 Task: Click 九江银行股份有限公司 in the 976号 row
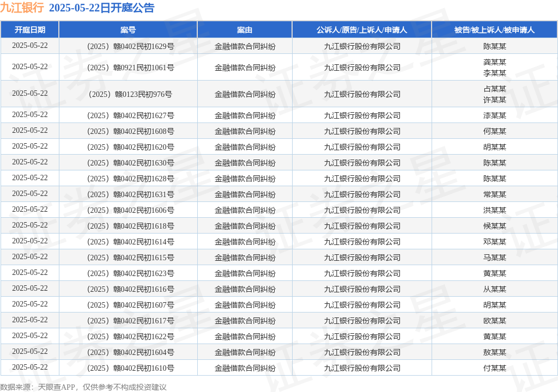click(362, 94)
